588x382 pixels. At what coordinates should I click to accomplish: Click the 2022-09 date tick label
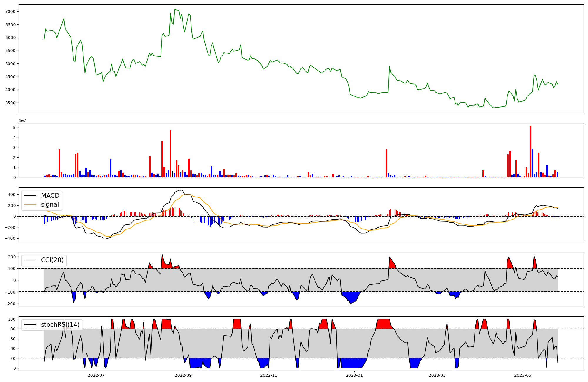(x=183, y=375)
